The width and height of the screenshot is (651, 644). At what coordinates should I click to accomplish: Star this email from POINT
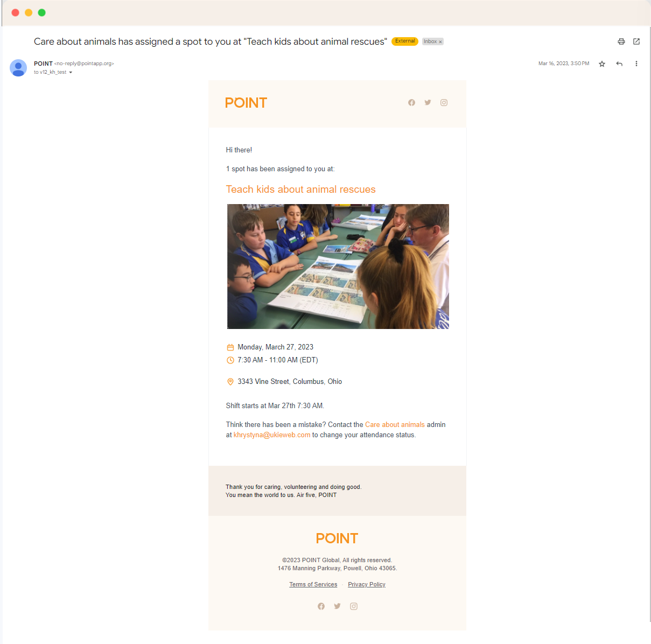point(602,64)
